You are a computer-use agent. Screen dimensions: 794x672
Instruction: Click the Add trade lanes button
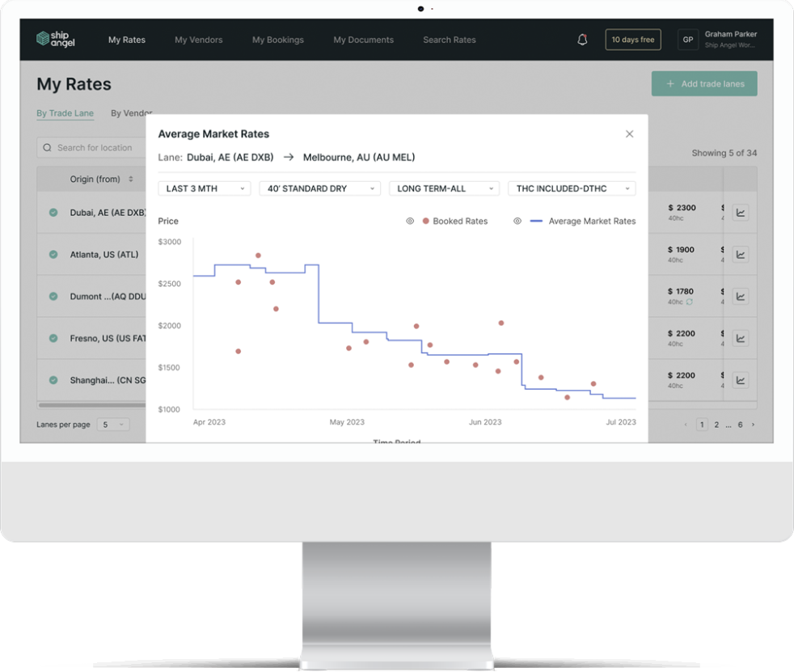coord(704,84)
